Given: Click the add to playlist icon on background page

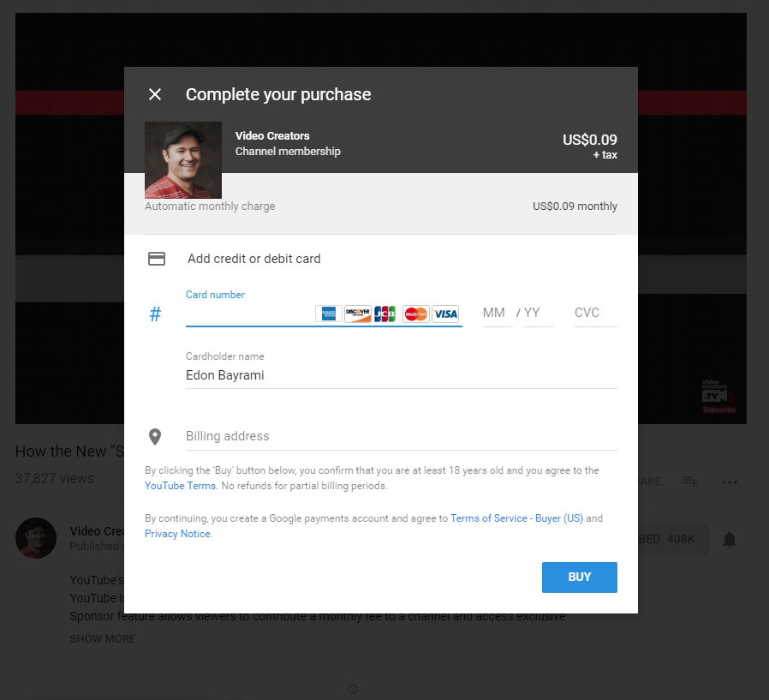Looking at the screenshot, I should click(x=690, y=482).
